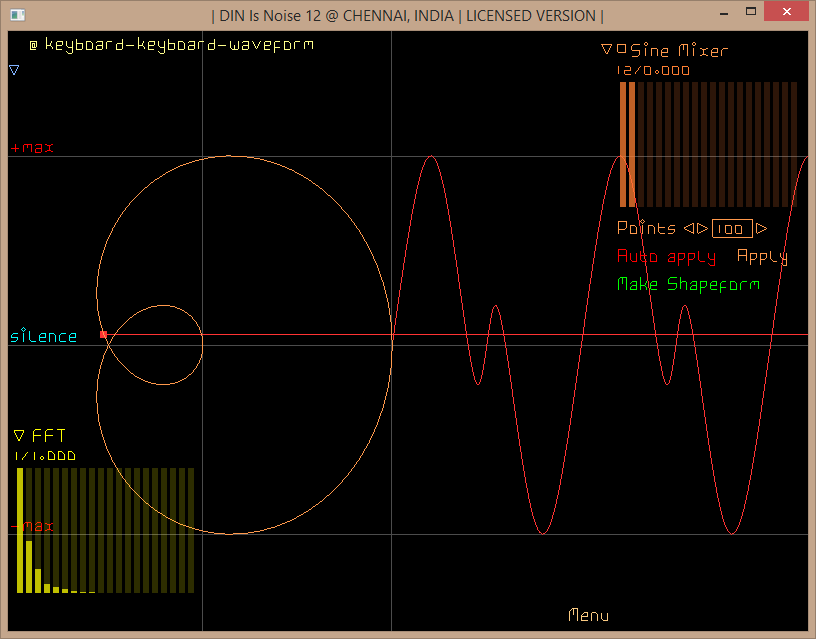This screenshot has width=816, height=639.
Task: Click the arrow just left of Points field
Action: pos(702,228)
